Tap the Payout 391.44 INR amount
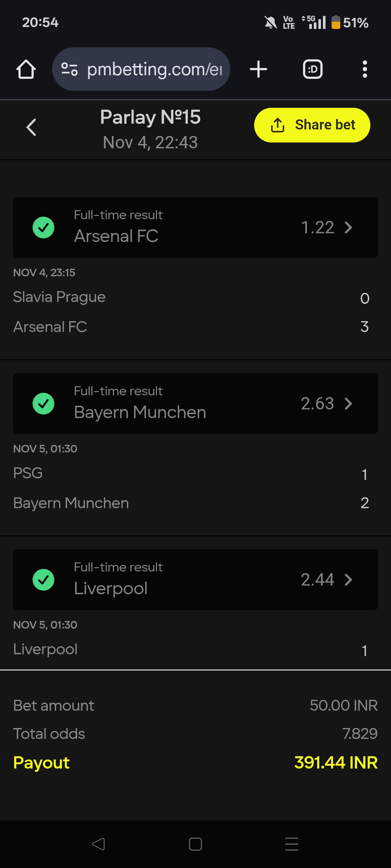Viewport: 391px width, 868px height. click(336, 763)
